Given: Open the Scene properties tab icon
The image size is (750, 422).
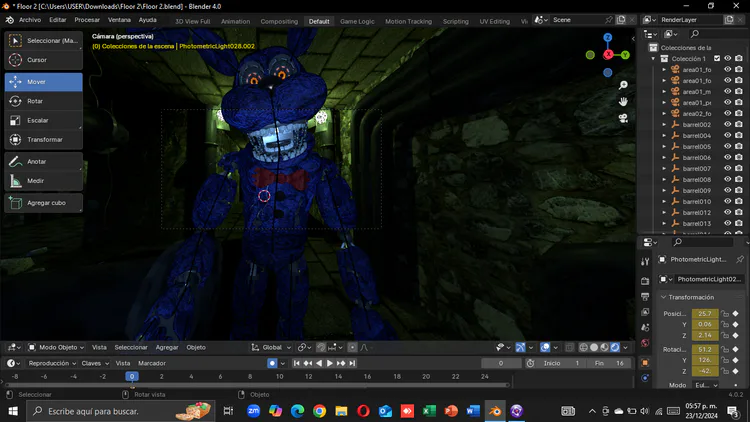Looking at the screenshot, I should tap(645, 328).
